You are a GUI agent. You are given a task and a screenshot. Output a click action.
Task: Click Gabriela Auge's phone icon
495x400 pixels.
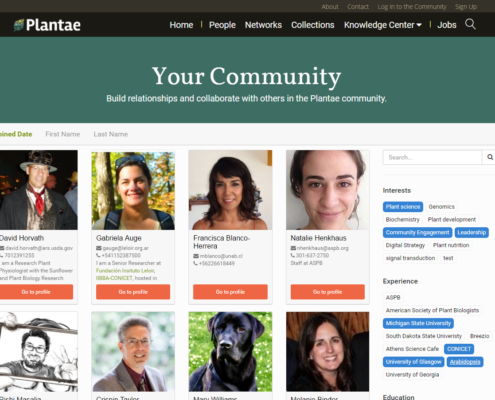98,255
